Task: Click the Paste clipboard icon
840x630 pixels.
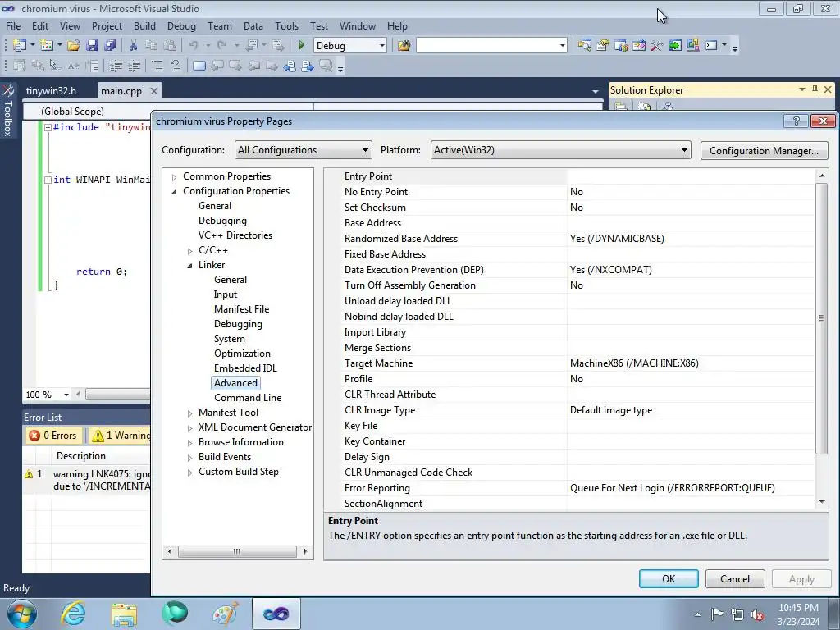Action: (x=170, y=46)
